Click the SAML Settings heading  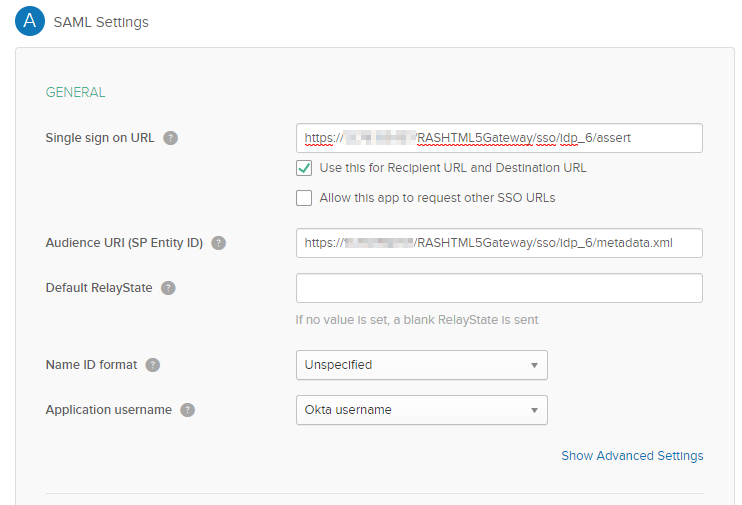point(101,22)
